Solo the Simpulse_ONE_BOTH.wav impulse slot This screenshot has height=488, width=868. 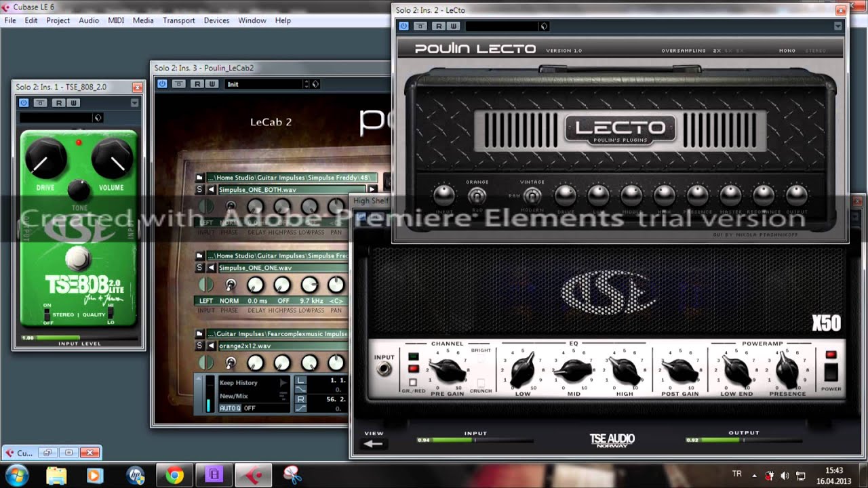tap(200, 190)
